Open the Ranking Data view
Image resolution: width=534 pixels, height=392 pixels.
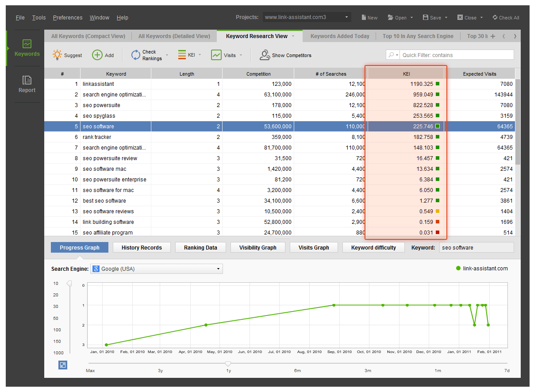(200, 247)
